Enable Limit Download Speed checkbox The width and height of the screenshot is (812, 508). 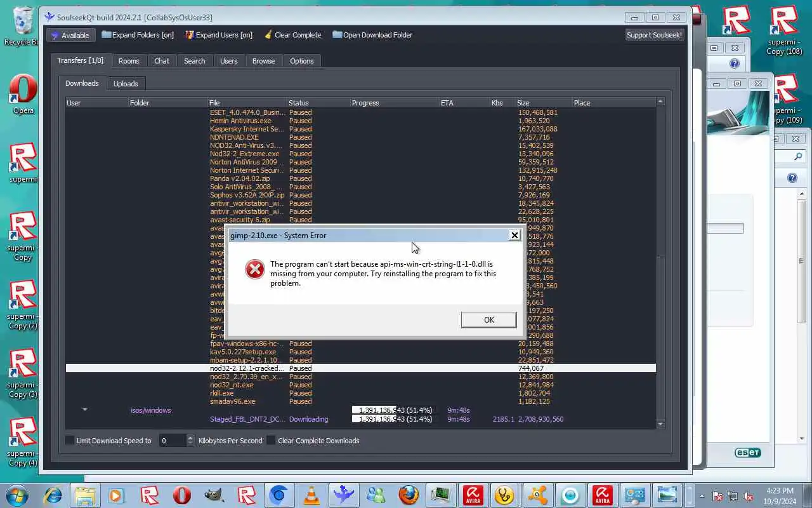[70, 441]
